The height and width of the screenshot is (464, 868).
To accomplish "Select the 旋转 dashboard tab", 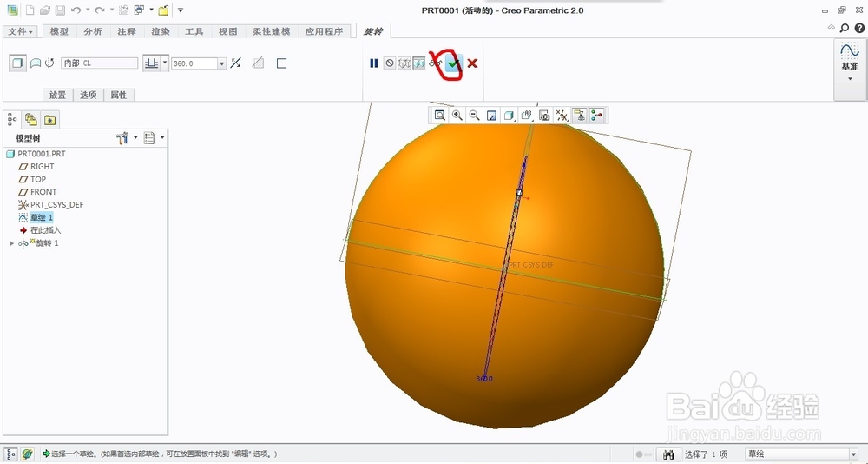I will [x=373, y=31].
